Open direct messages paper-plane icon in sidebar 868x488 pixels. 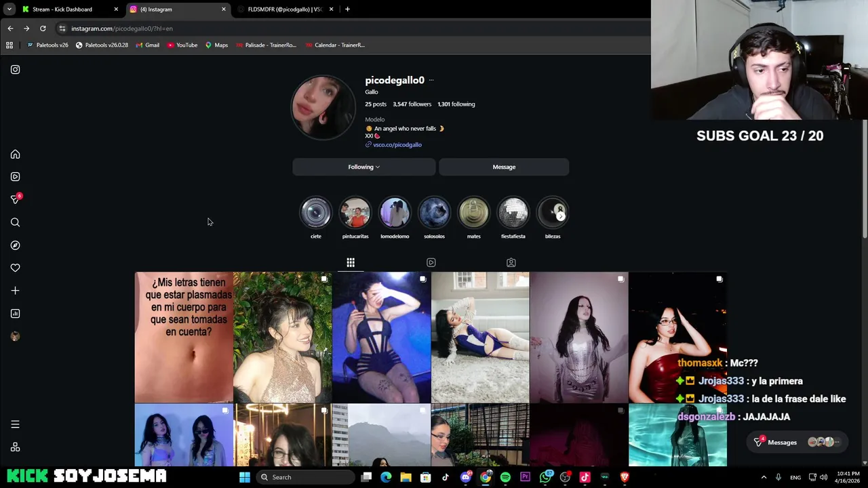[15, 199]
